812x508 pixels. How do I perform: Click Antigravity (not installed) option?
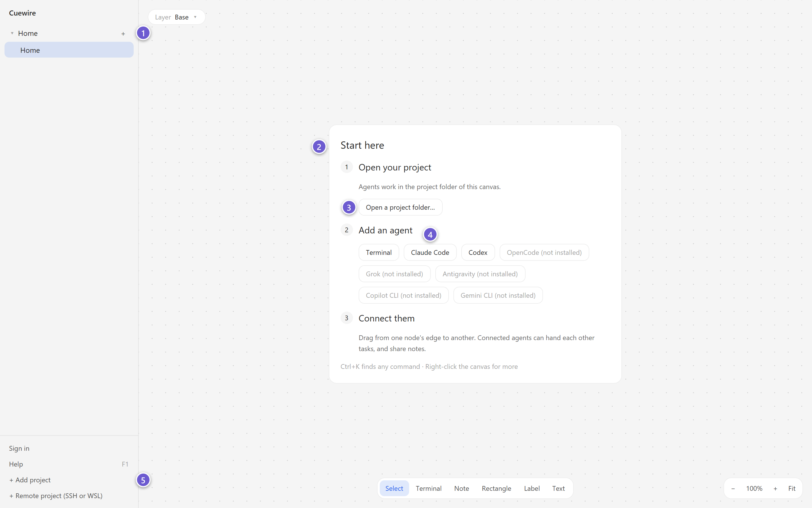(480, 274)
